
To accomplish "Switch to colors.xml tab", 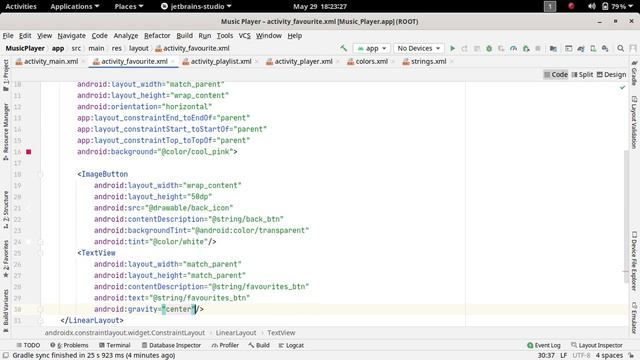I will tap(371, 61).
